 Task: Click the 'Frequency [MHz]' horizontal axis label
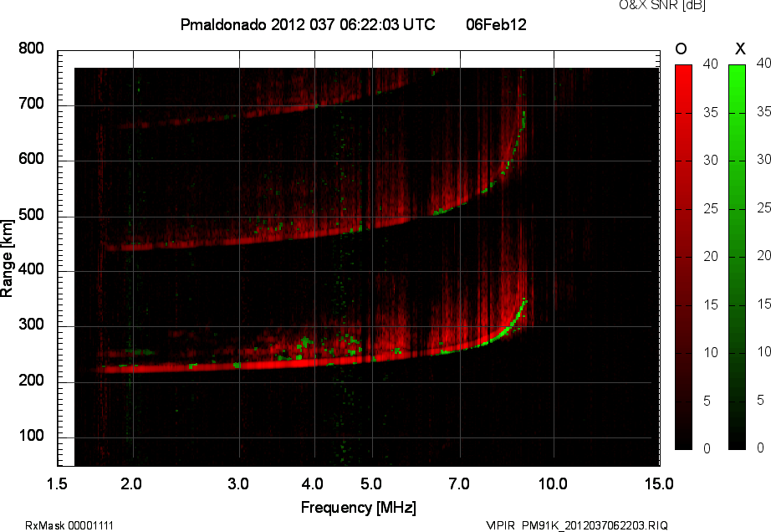[x=358, y=507]
